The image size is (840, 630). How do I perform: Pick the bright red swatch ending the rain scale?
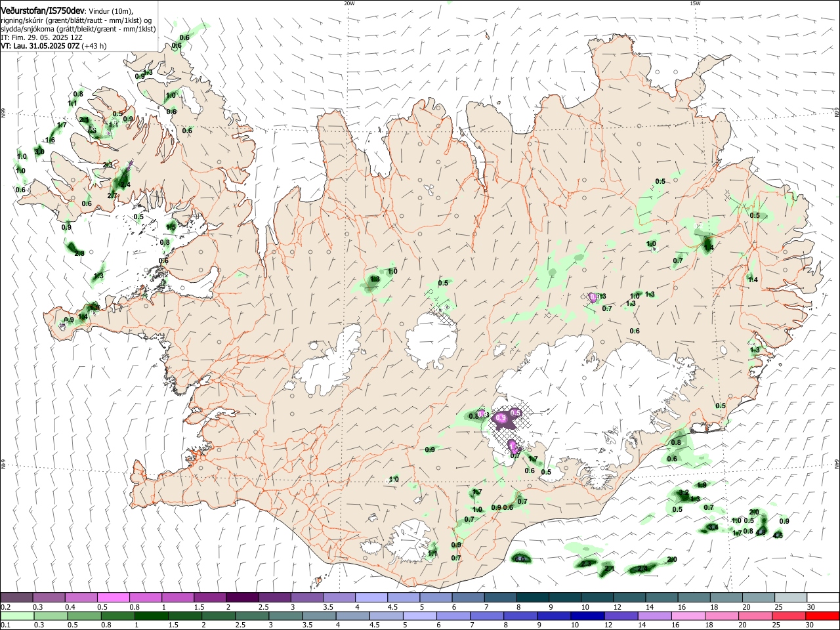(x=822, y=616)
